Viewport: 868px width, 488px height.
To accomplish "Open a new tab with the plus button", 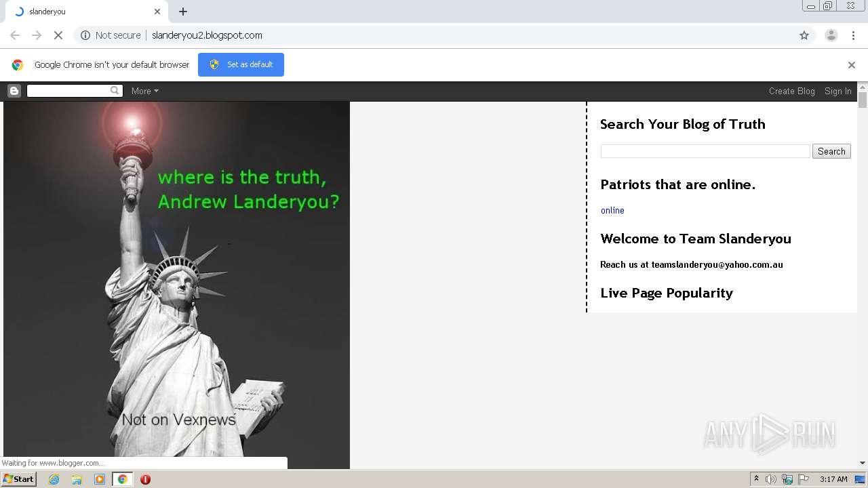I will pos(183,12).
